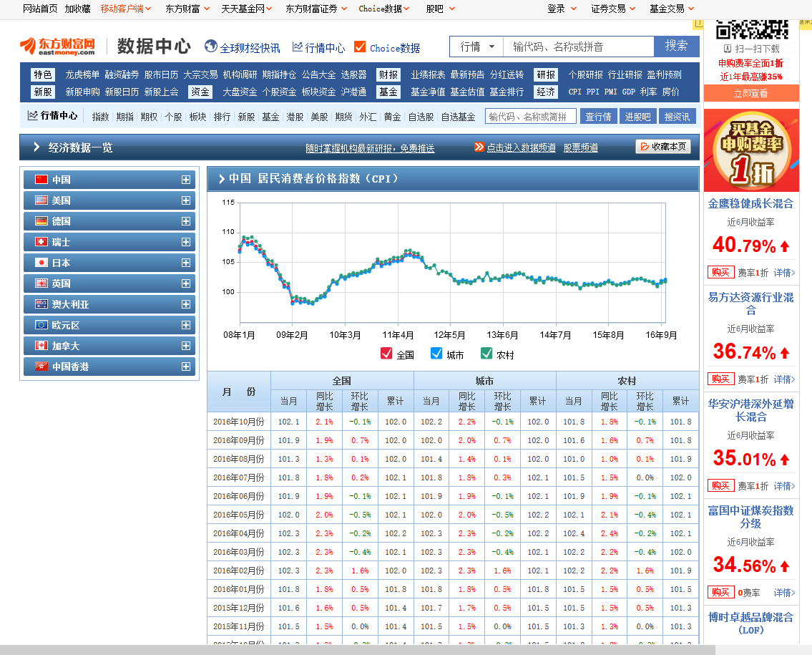Click the market center chart icon

pos(298,47)
